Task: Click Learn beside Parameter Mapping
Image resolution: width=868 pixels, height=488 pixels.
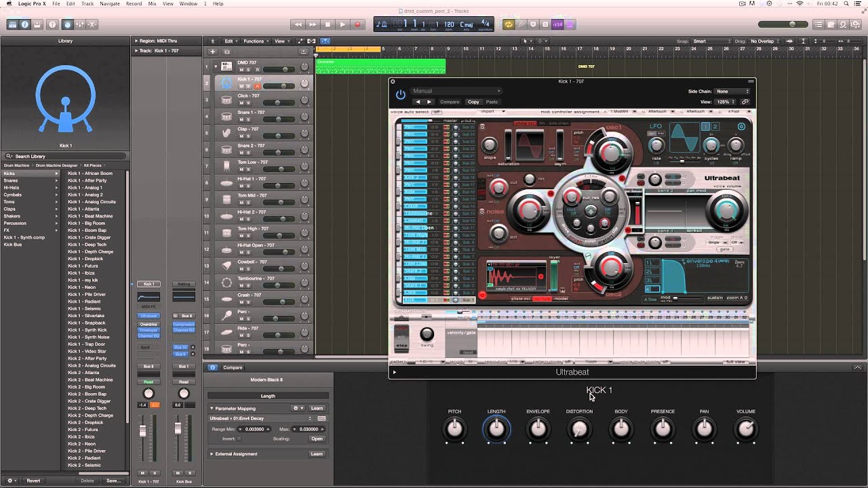Action: point(317,408)
